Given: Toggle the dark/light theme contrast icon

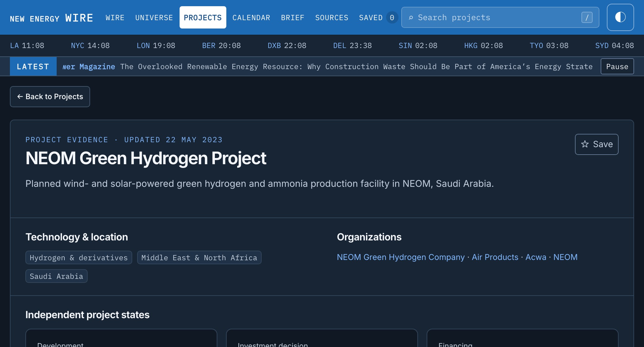Looking at the screenshot, I should click(620, 17).
